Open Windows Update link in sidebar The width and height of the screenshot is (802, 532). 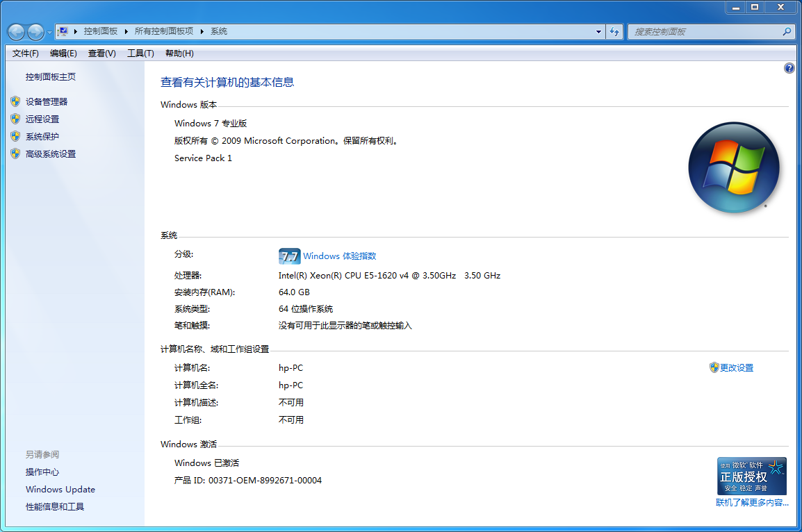(60, 489)
